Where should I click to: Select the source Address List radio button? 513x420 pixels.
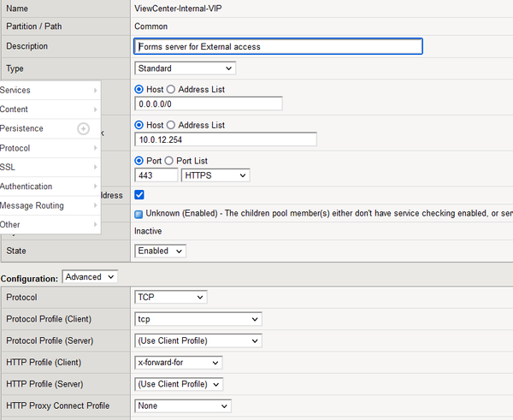coord(171,89)
